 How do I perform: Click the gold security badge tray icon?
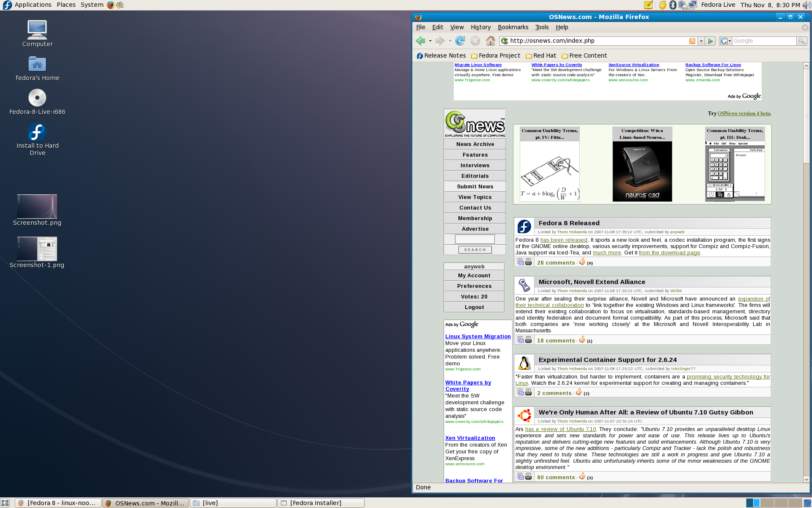click(x=662, y=5)
